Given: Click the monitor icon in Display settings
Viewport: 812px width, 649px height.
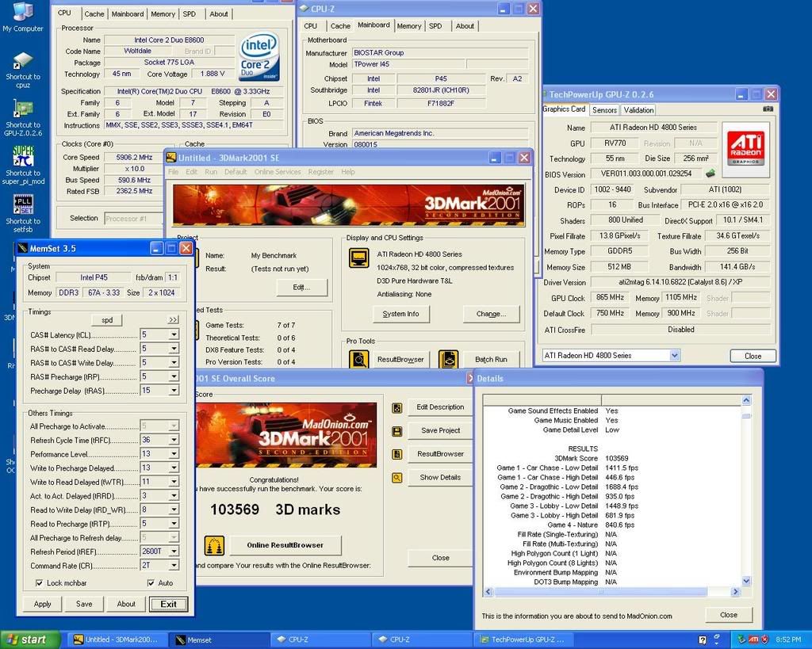Looking at the screenshot, I should (359, 258).
